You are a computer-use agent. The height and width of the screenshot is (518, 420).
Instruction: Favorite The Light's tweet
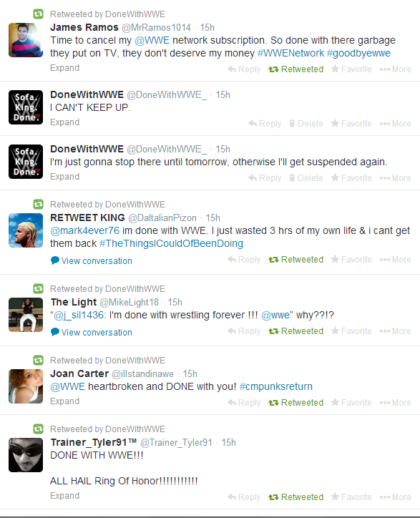(x=351, y=331)
